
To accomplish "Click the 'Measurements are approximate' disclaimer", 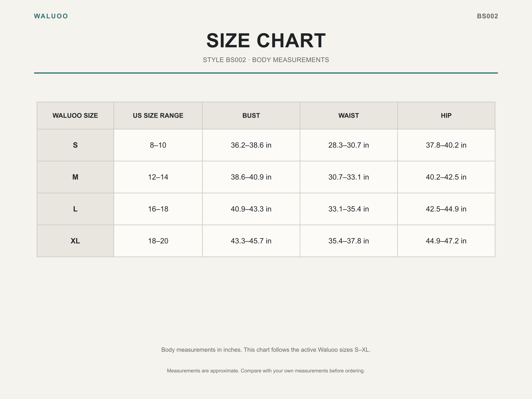I will point(266,371).
